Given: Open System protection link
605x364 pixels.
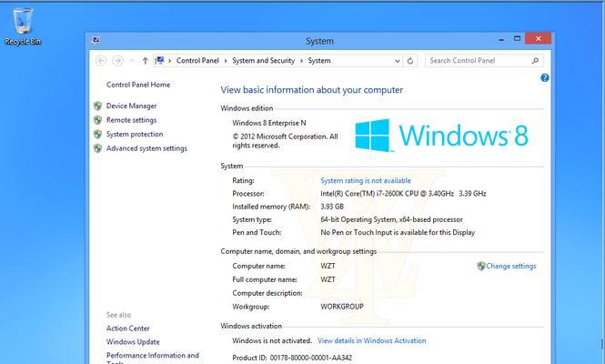Looking at the screenshot, I should 135,134.
